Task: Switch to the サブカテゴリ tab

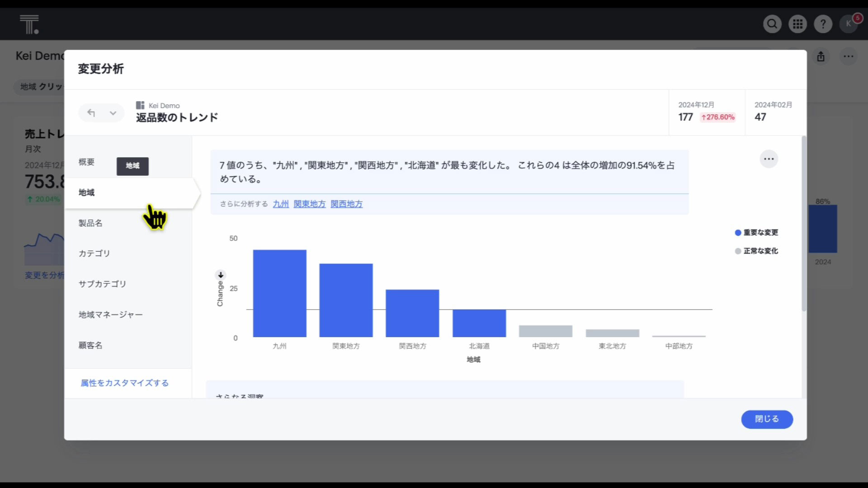Action: click(102, 284)
